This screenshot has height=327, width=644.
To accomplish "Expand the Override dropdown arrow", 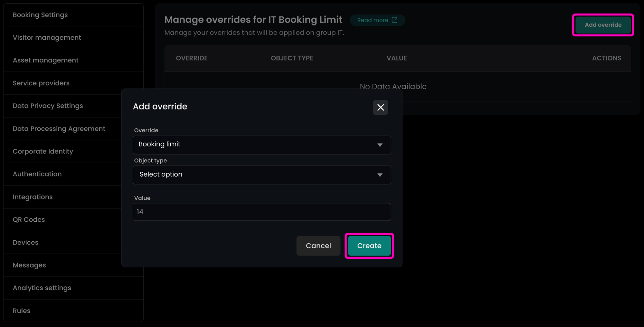I will pos(380,145).
